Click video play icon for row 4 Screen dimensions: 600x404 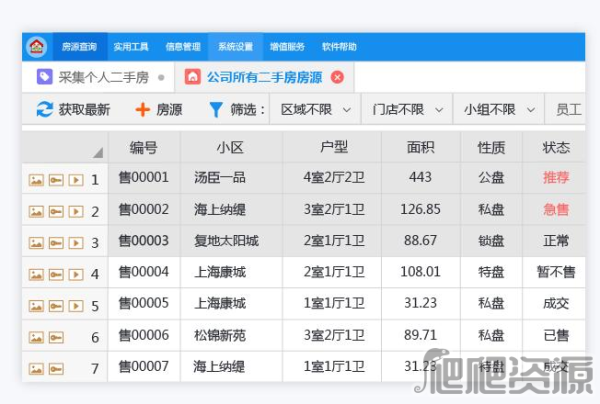pos(76,274)
